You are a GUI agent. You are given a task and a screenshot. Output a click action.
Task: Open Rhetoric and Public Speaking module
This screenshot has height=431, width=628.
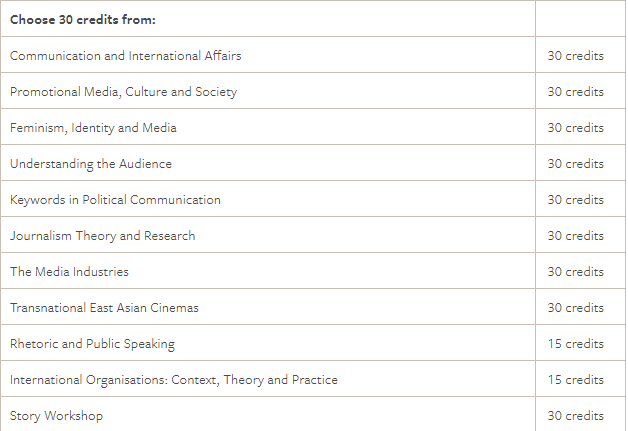pos(92,344)
